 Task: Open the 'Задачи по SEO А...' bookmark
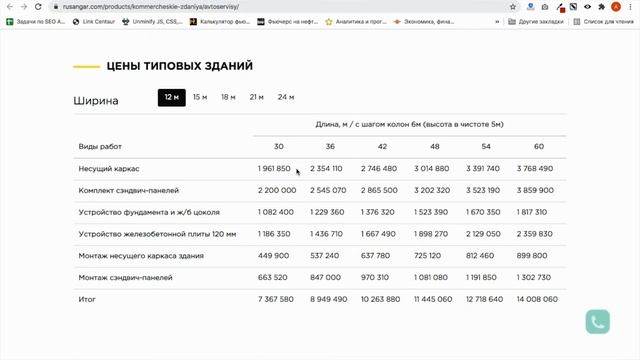36,22
